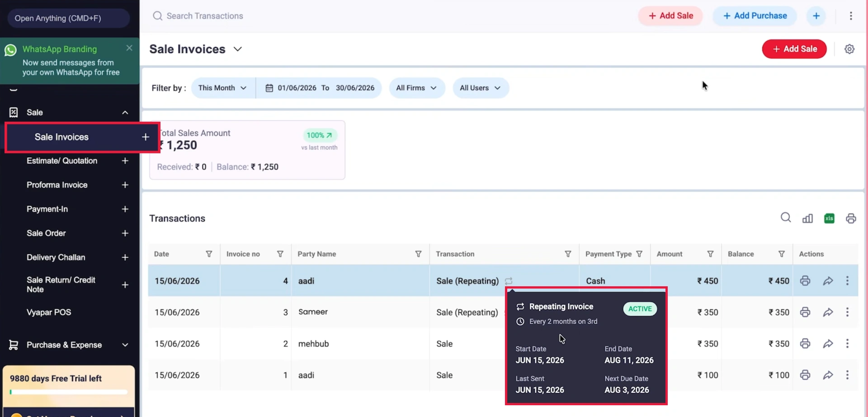Screen dimensions: 868x417
Task: Add new Estimate/Quotation via plus
Action: click(x=125, y=161)
